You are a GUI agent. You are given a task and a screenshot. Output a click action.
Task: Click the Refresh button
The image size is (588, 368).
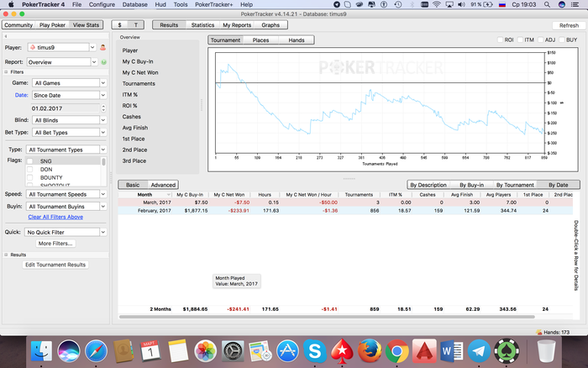click(x=569, y=25)
